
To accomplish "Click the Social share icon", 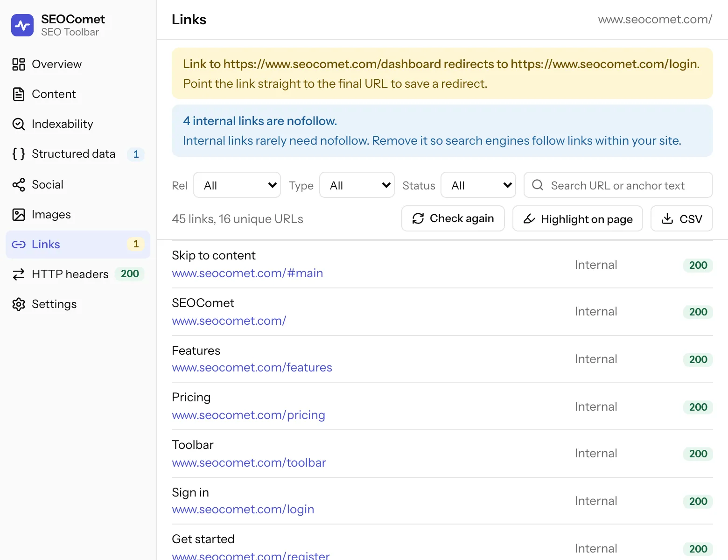I will pyautogui.click(x=19, y=185).
